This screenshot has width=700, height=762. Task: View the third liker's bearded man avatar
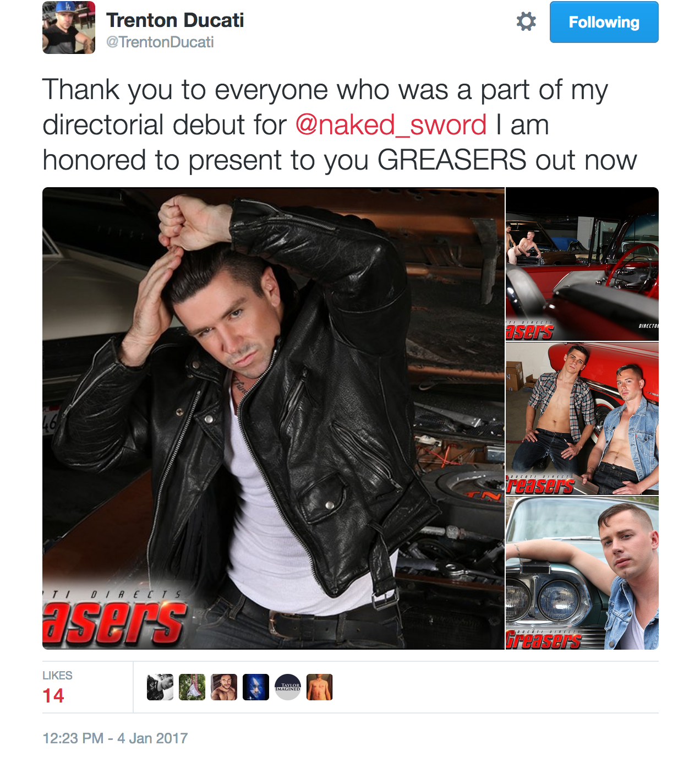point(224,687)
